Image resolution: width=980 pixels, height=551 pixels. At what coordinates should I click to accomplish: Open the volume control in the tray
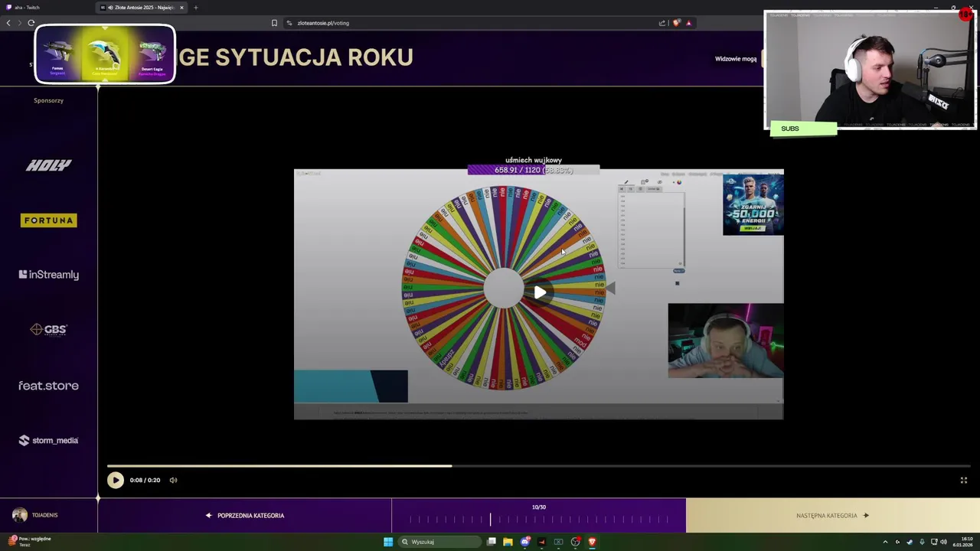pyautogui.click(x=943, y=542)
